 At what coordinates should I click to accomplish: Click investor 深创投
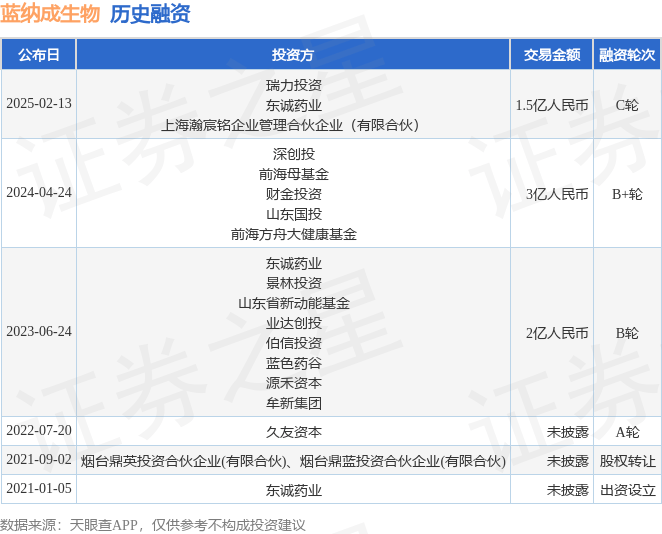tap(293, 154)
